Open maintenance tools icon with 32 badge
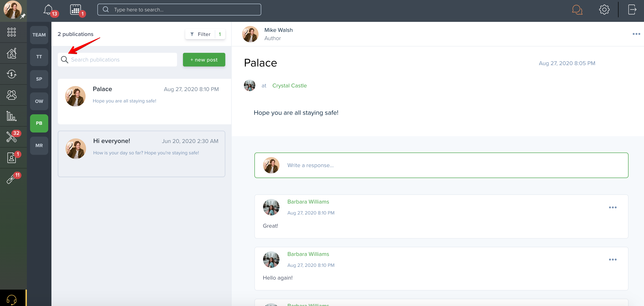Screen dimensions: 644x306 pos(12,137)
